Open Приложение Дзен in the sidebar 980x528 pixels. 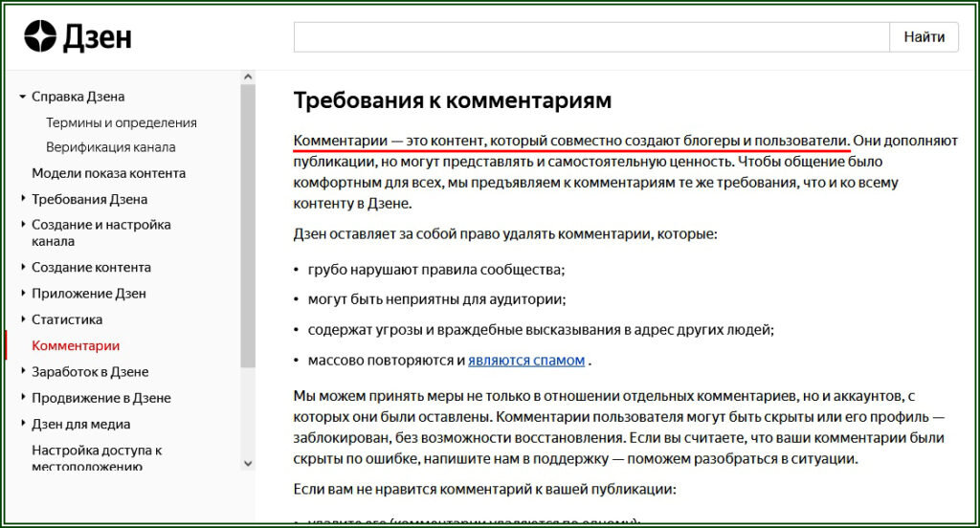coord(89,294)
